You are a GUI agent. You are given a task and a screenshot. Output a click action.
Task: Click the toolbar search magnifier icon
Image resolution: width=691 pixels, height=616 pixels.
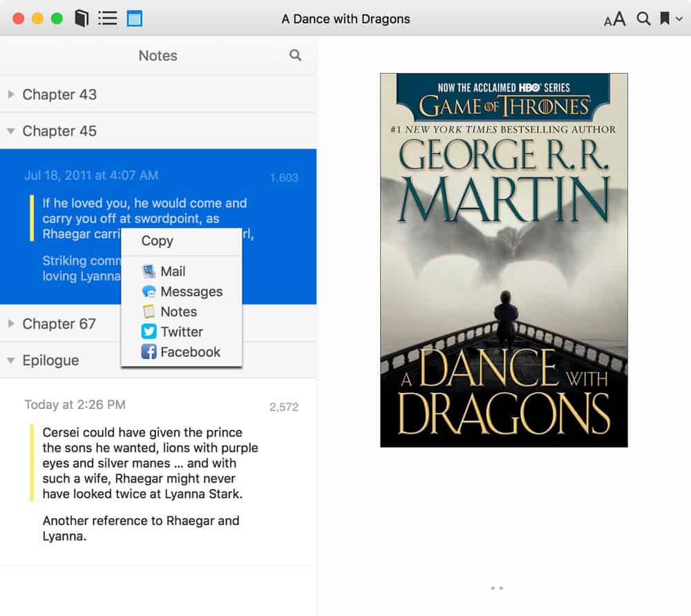pyautogui.click(x=643, y=19)
